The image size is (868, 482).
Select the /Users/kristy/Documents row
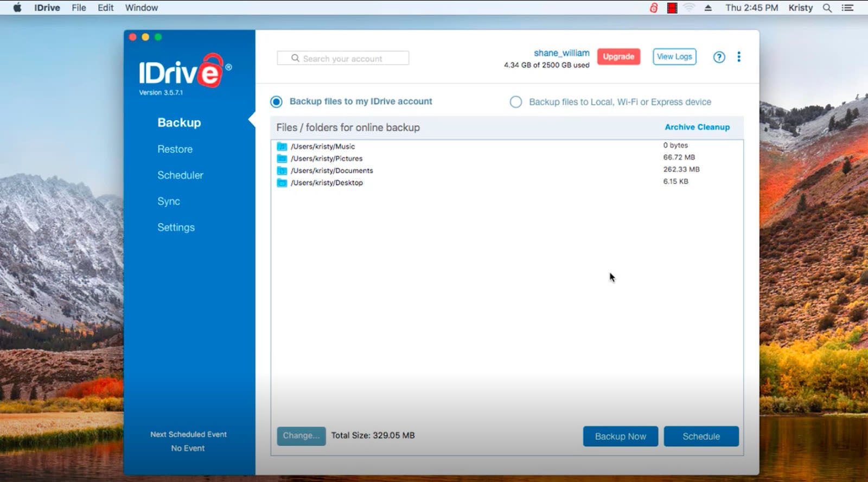[x=507, y=170]
